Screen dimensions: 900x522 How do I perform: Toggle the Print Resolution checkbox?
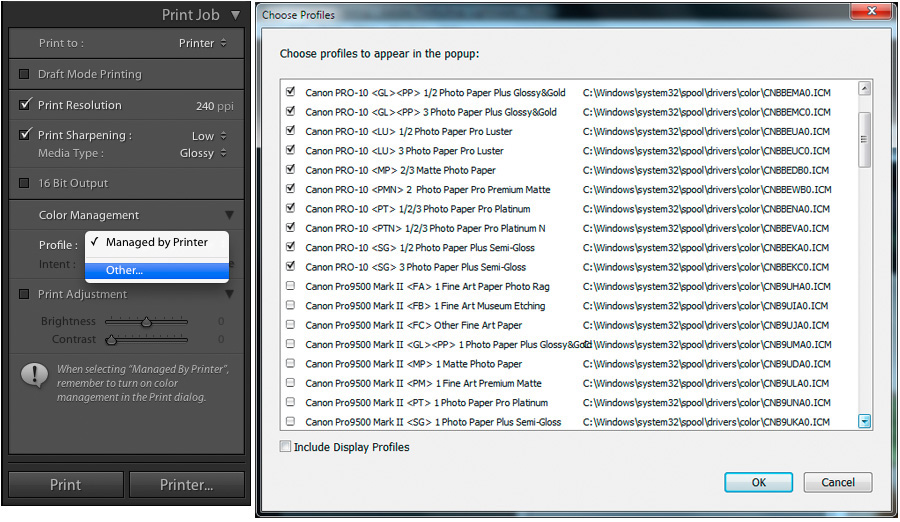[x=25, y=105]
